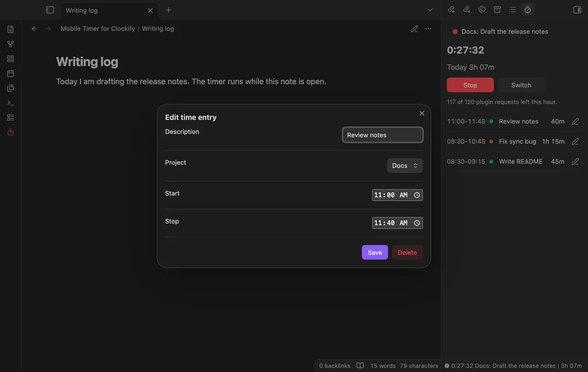Screen dimensions: 588x372
Task: Open the all properties archive-box tab
Action: (x=497, y=10)
